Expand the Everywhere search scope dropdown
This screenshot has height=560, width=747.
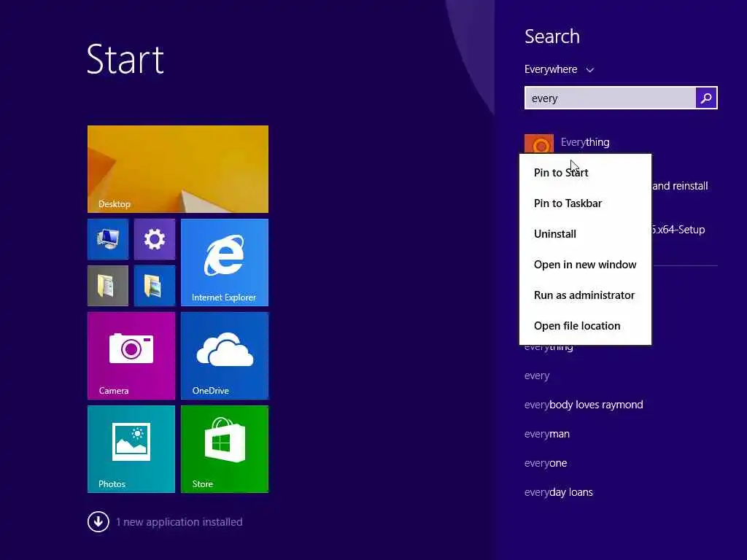(559, 69)
